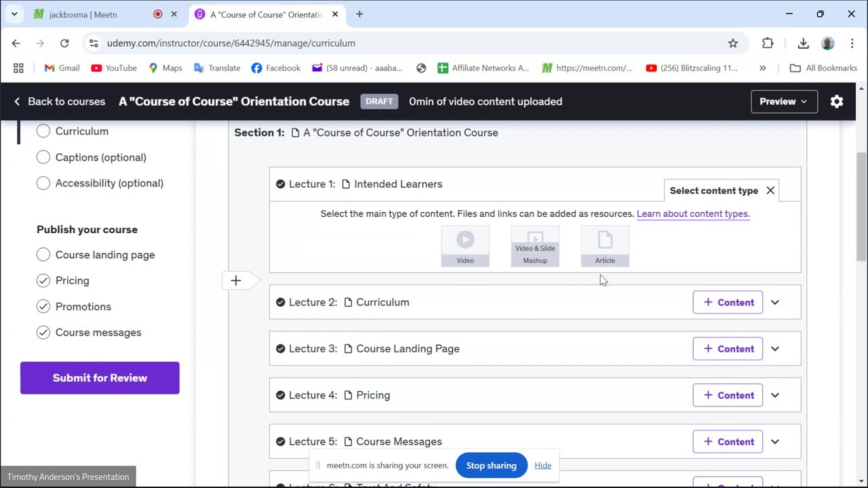The image size is (868, 488).
Task: Open the Facebook bookmark
Action: coord(275,68)
